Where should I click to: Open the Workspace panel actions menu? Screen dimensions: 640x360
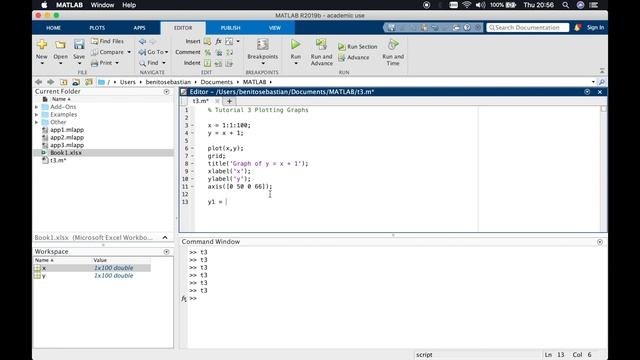[x=167, y=252]
